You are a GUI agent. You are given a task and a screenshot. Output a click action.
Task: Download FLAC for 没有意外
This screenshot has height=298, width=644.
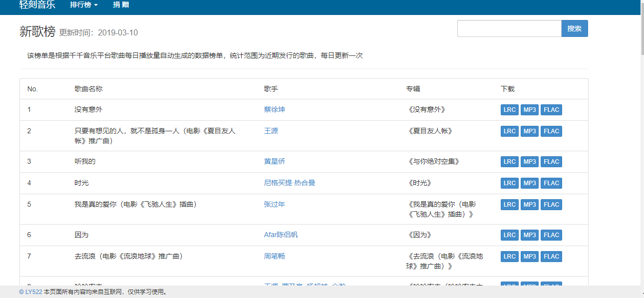pyautogui.click(x=551, y=110)
